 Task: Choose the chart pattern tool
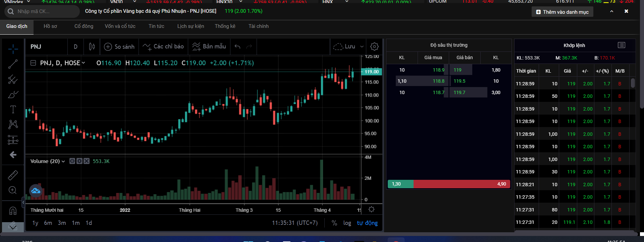tap(13, 124)
